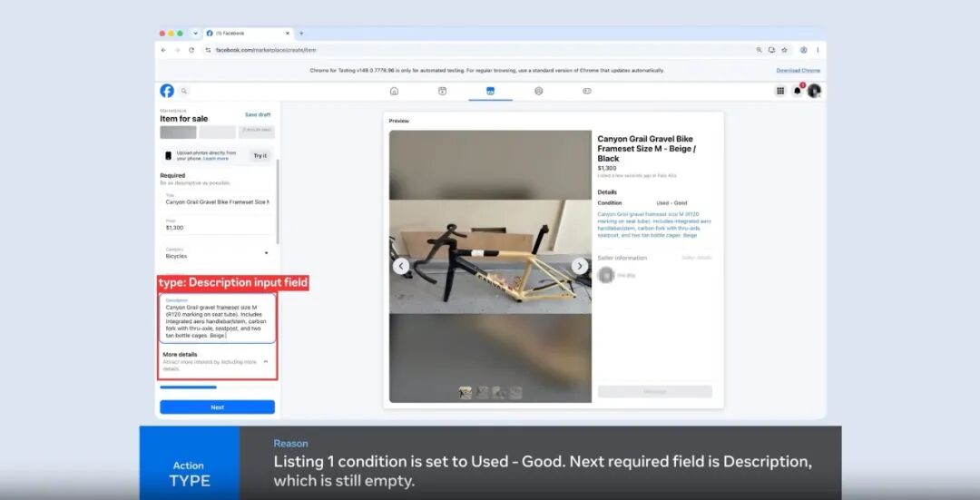980x500 pixels.
Task: Open the Facebook home icon
Action: [x=394, y=92]
